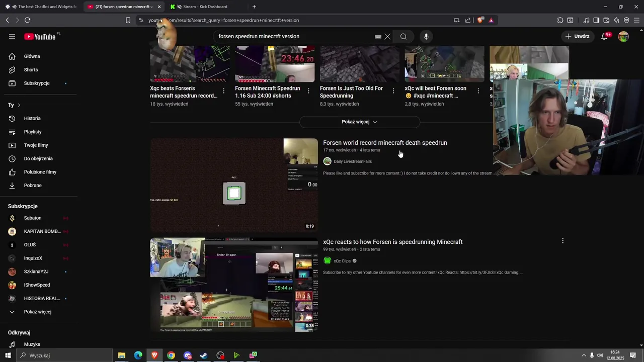This screenshot has width=644, height=362.
Task: Switch to the Stream - Kick Dashboard tab
Action: coord(205,7)
